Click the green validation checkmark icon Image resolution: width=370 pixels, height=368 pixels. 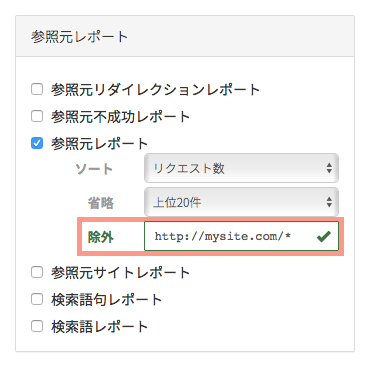pos(324,236)
